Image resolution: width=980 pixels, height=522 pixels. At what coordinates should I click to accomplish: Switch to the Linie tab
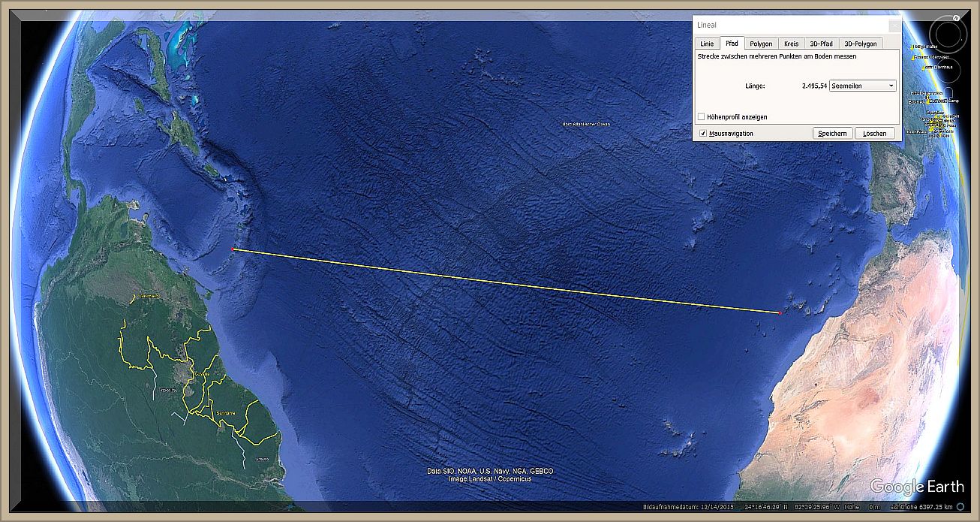[707, 44]
